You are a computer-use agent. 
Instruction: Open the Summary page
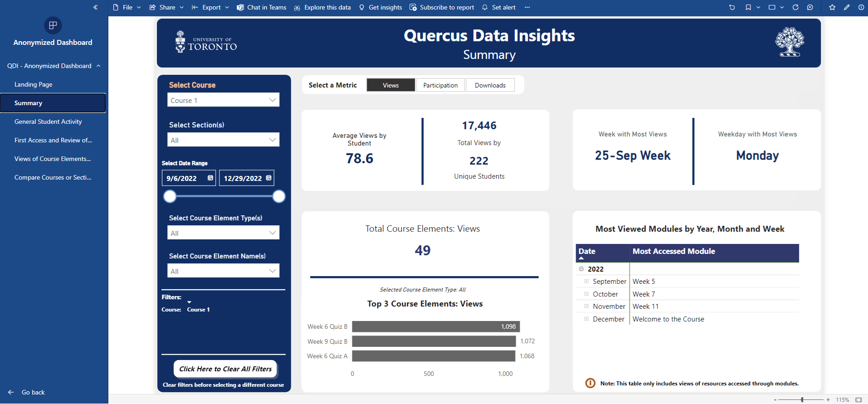(x=53, y=103)
